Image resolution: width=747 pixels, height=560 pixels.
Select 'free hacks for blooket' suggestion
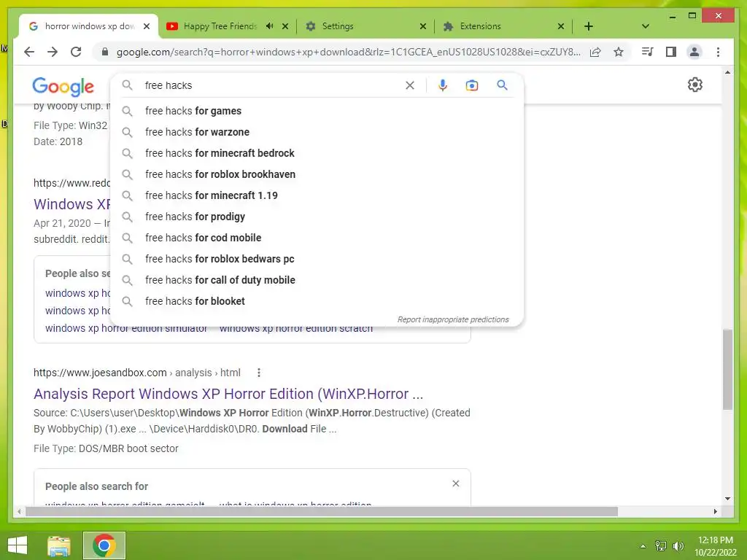pyautogui.click(x=317, y=301)
